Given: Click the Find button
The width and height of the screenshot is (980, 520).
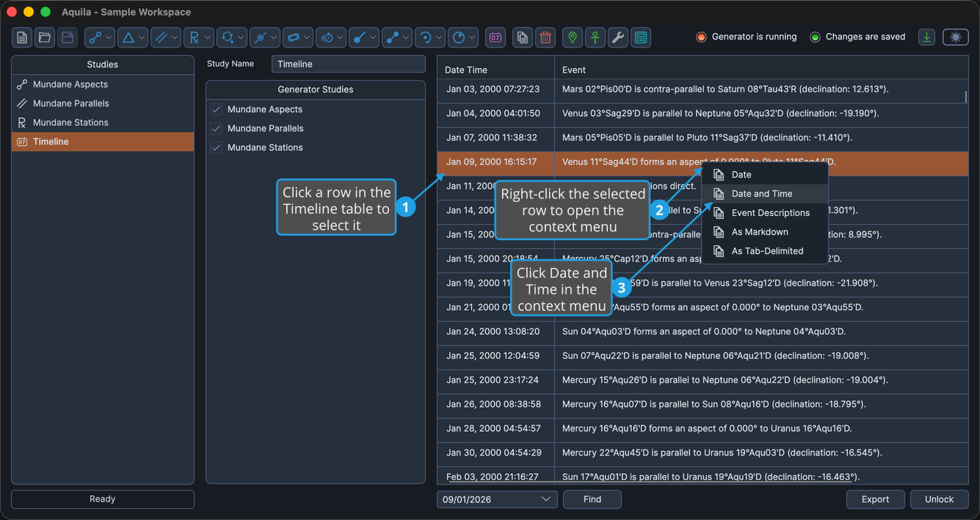Looking at the screenshot, I should [x=592, y=499].
